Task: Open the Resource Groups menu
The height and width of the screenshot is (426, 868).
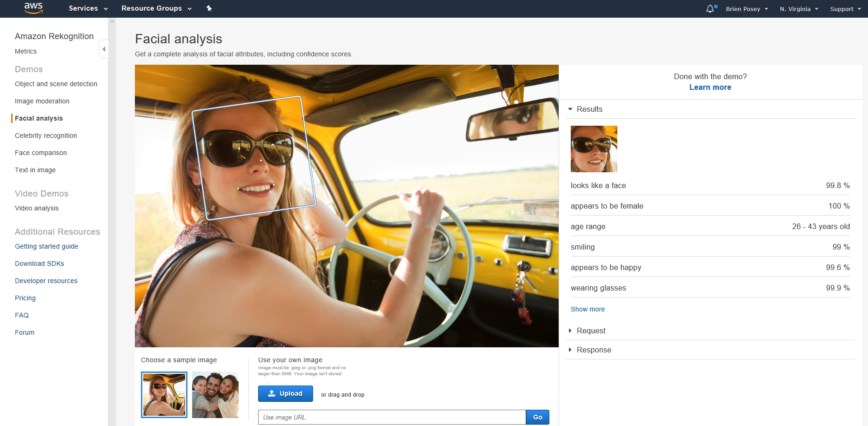Action: [x=155, y=8]
